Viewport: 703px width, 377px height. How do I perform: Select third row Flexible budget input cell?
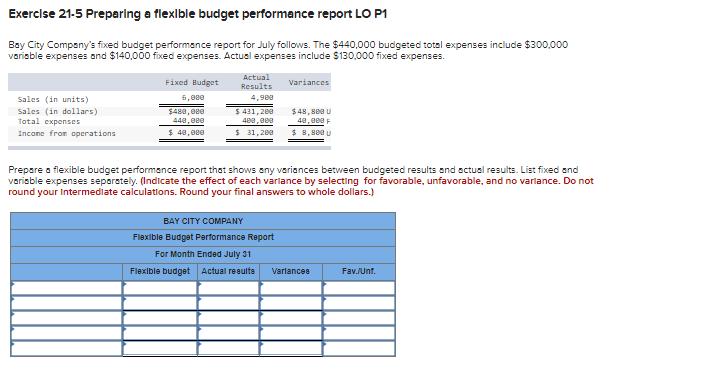click(x=160, y=318)
